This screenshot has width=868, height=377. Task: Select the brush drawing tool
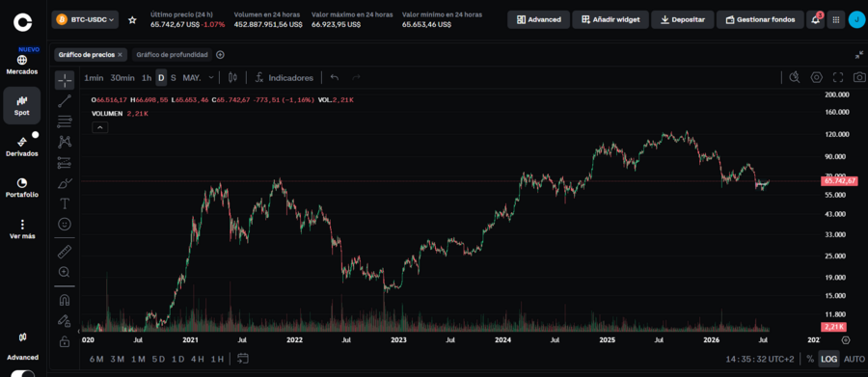click(65, 183)
